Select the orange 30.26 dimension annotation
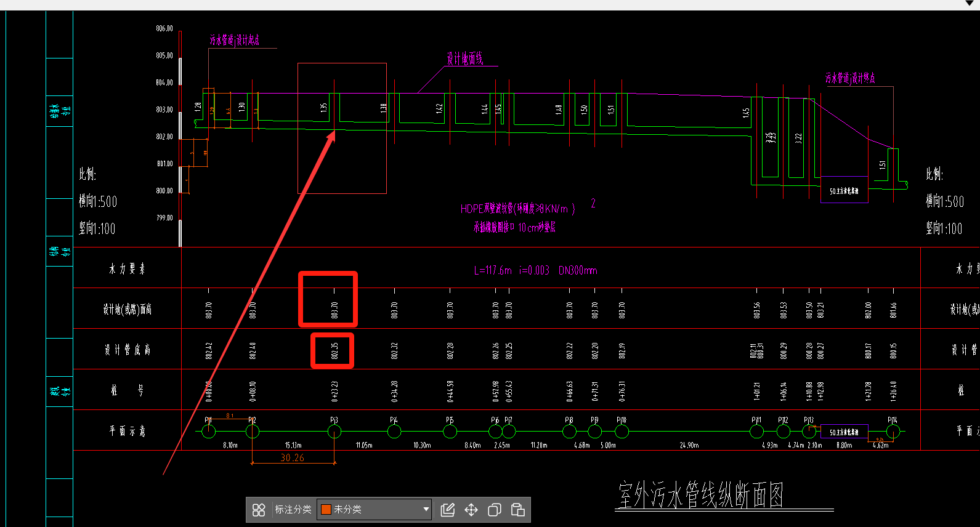 tap(292, 457)
